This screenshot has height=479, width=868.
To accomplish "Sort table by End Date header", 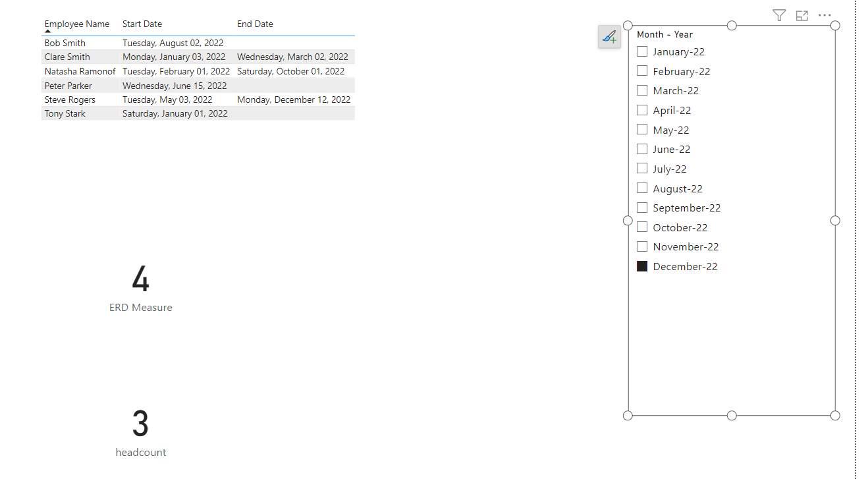I will tap(255, 24).
